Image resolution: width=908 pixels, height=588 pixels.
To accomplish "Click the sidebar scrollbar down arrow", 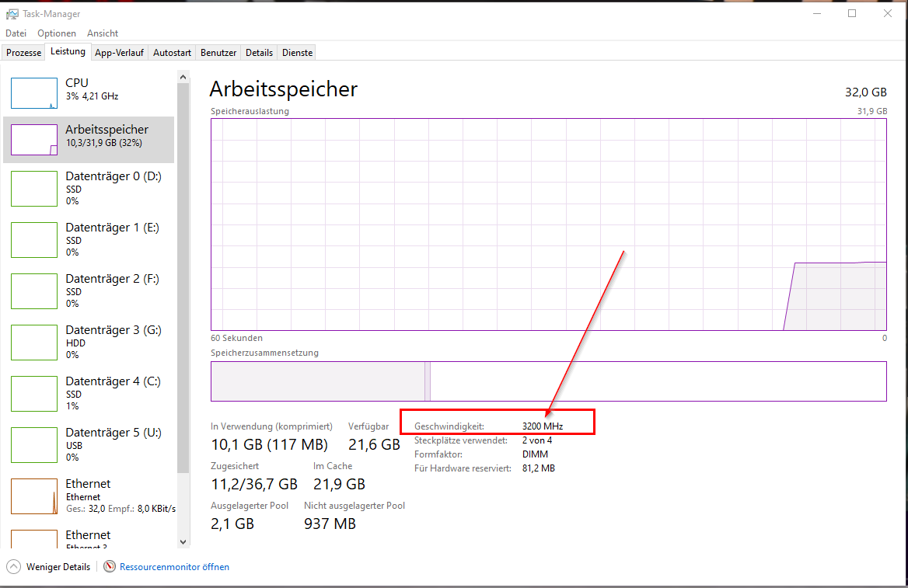I will (183, 542).
